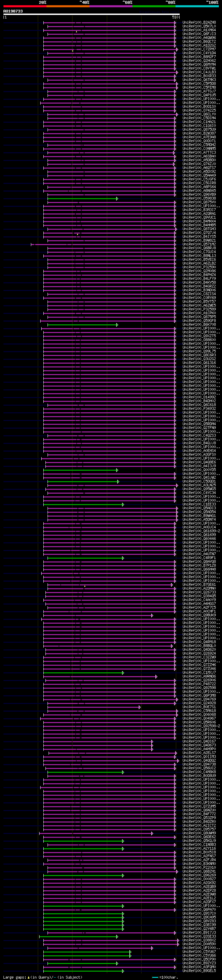The height and width of the screenshot is (980, 222).
Task: Click UniRef100_A2FNS7 label
Action: coord(199,856)
